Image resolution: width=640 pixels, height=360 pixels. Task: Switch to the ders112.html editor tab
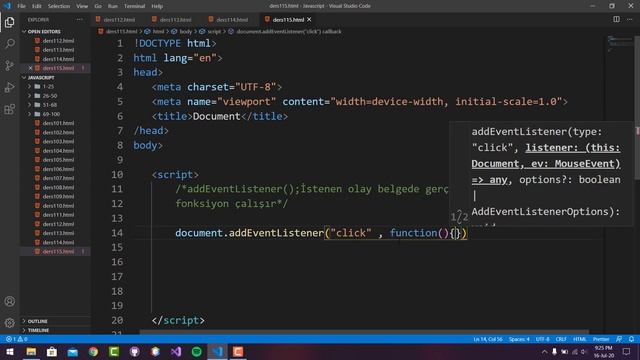tap(119, 20)
